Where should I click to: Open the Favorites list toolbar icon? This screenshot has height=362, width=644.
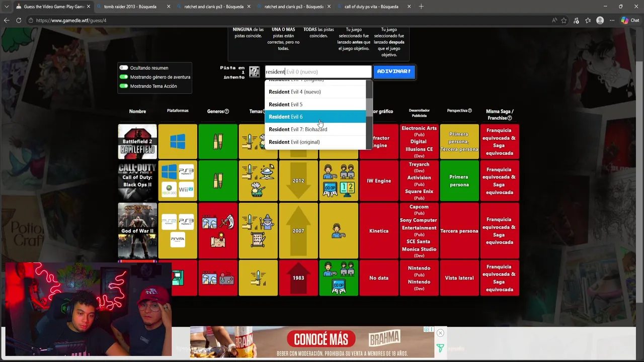pyautogui.click(x=588, y=20)
